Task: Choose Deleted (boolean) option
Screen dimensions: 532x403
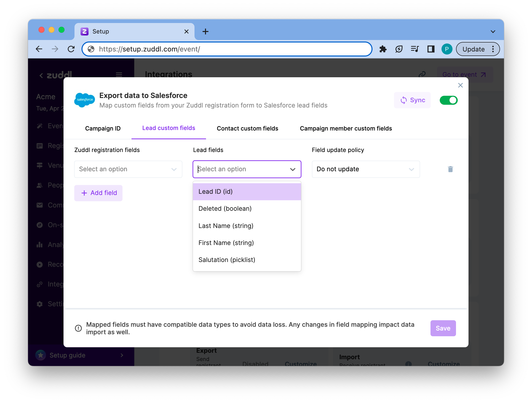Action: 247,209
